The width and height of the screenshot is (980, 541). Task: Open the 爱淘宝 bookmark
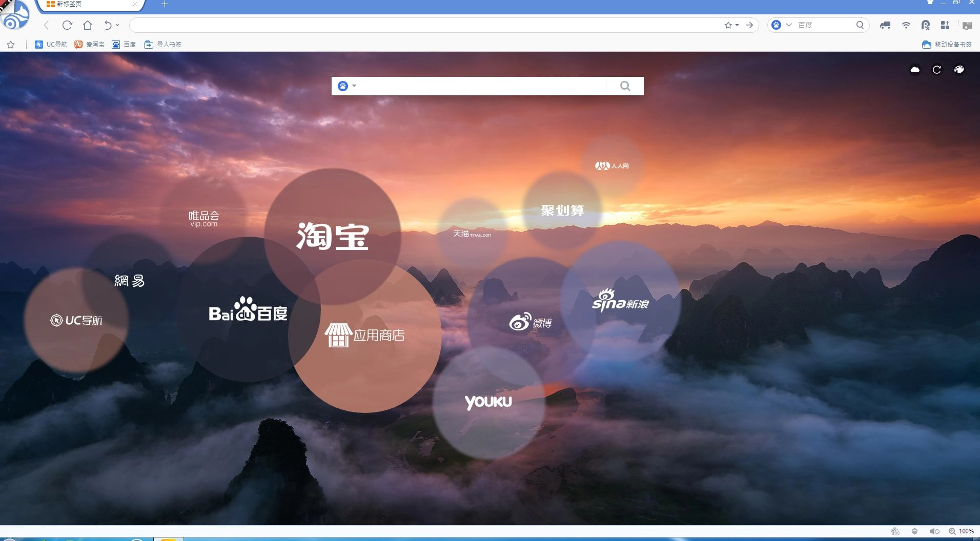pos(89,45)
